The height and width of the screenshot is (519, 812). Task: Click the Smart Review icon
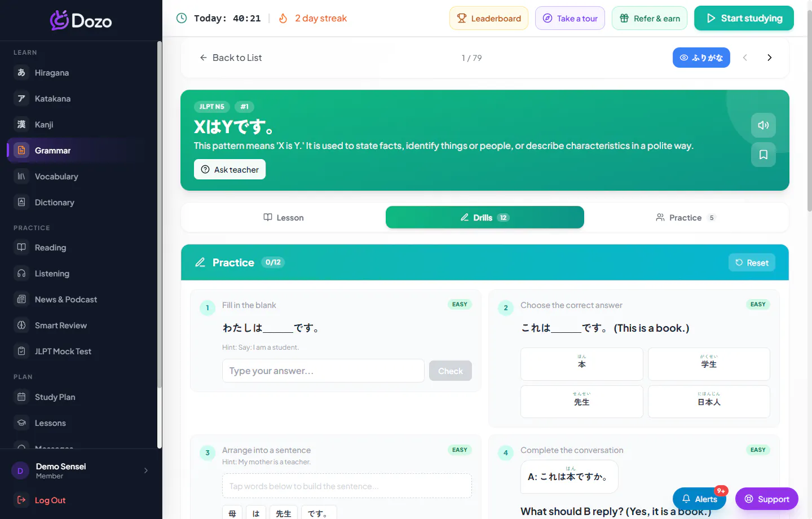(x=21, y=325)
